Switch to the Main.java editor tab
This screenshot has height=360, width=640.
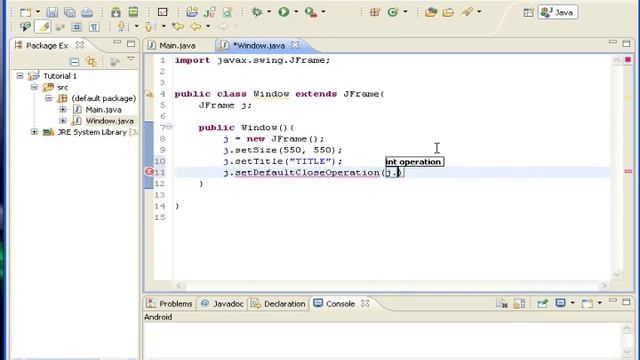171,46
